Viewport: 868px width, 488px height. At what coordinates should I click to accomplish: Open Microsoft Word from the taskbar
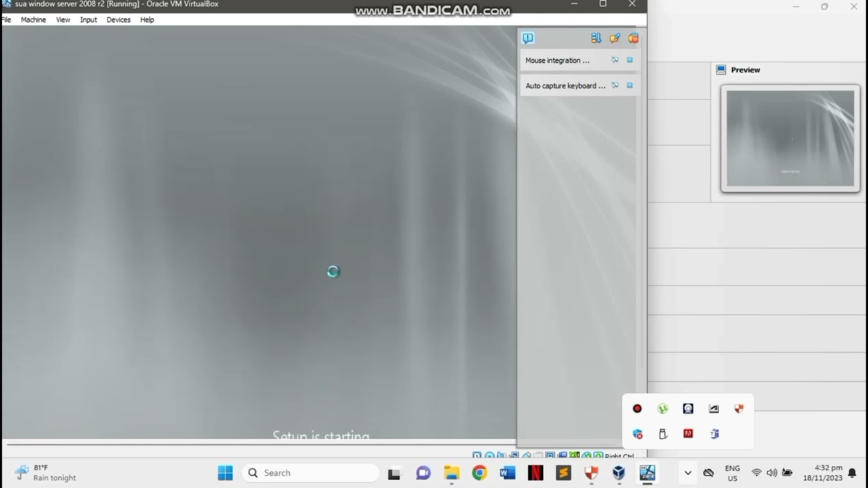click(507, 472)
